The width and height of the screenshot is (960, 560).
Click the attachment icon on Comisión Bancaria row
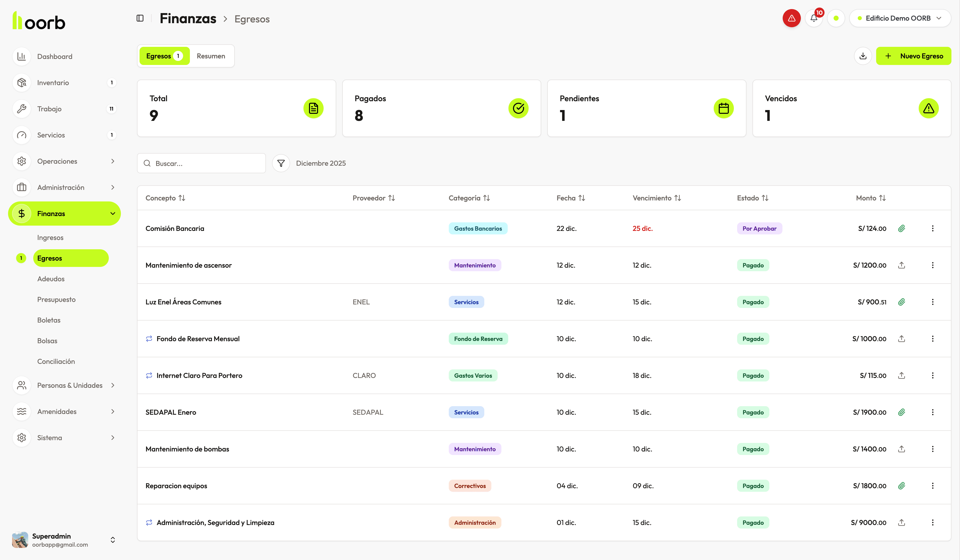[902, 228]
